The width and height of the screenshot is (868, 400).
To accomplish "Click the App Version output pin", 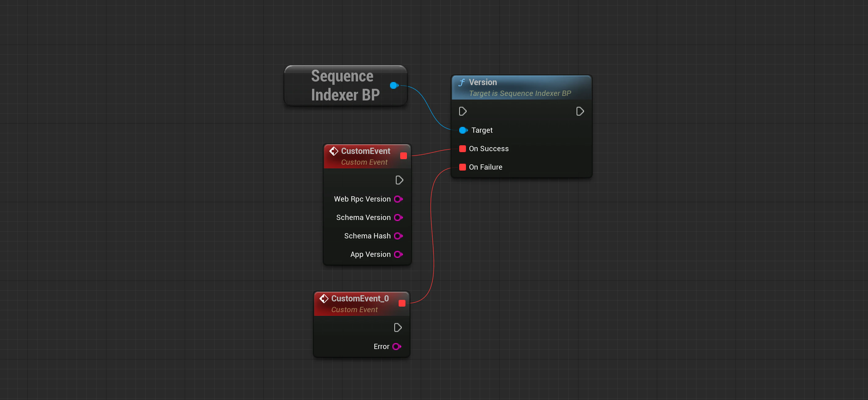I will [x=398, y=255].
